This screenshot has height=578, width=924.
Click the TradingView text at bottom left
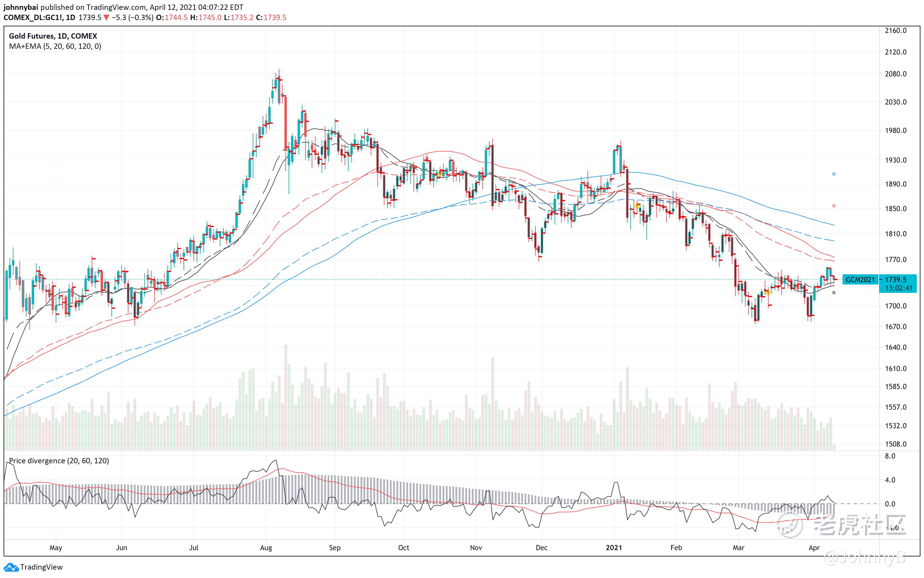point(41,567)
